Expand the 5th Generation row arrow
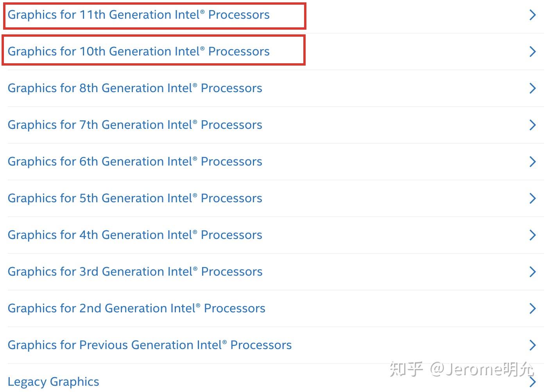Viewport: 548px width, 392px height. 532,198
